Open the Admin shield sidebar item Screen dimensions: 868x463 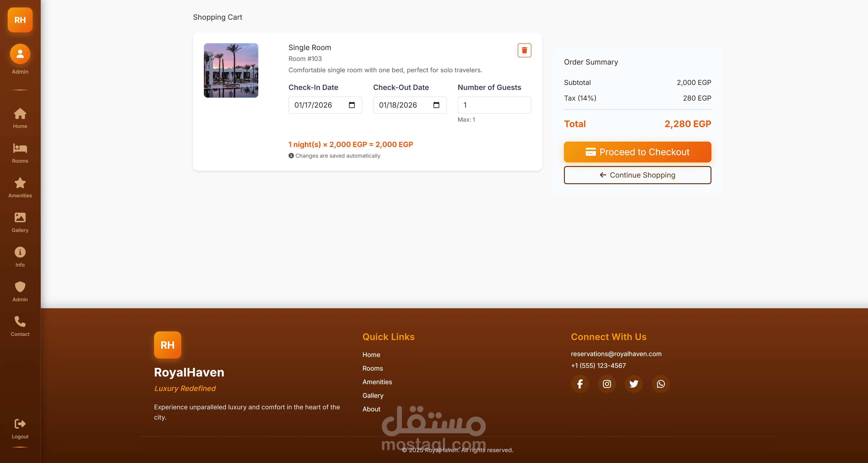click(20, 292)
